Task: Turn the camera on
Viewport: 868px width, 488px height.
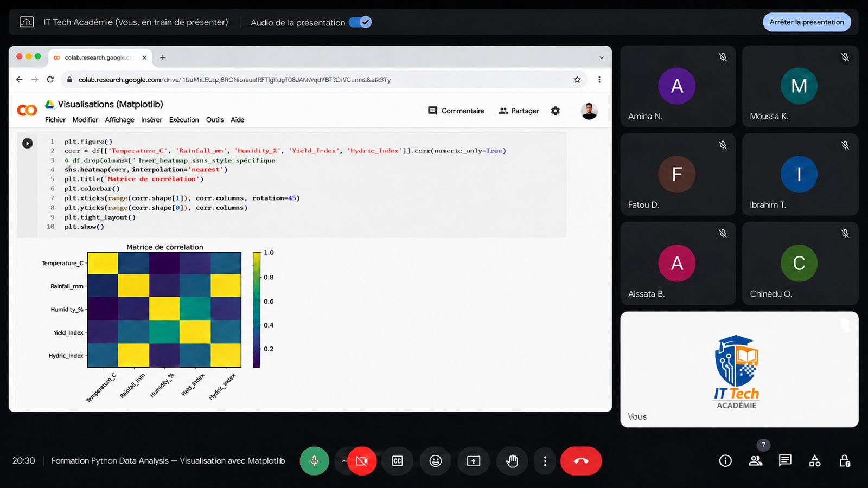Action: pyautogui.click(x=362, y=461)
